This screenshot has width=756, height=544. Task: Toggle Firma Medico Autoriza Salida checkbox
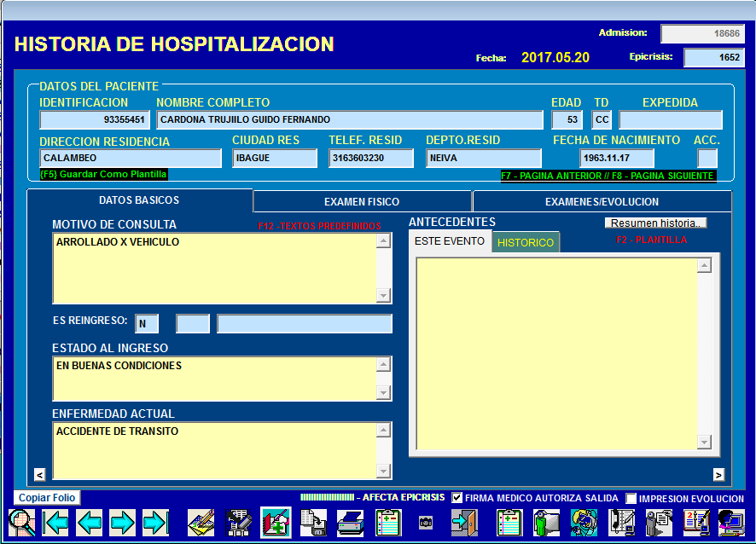(x=457, y=498)
